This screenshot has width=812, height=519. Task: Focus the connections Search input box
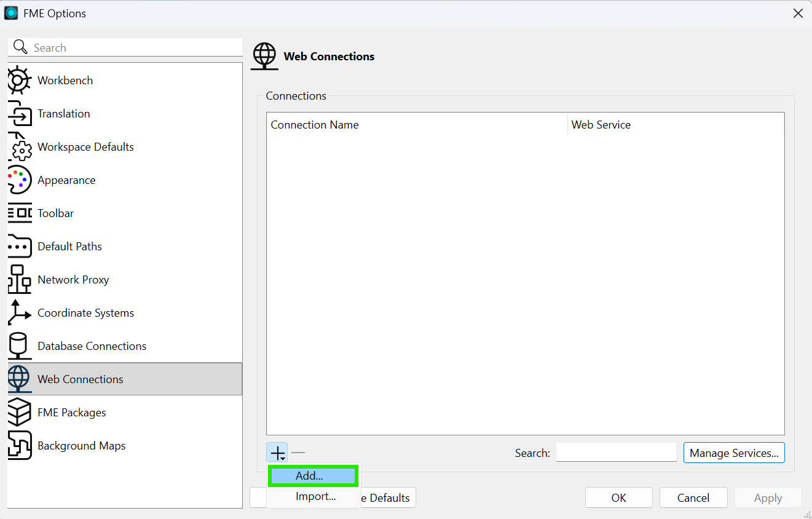pyautogui.click(x=617, y=453)
